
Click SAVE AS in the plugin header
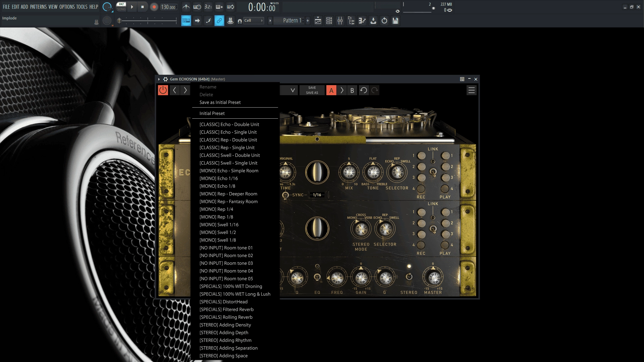point(312,93)
